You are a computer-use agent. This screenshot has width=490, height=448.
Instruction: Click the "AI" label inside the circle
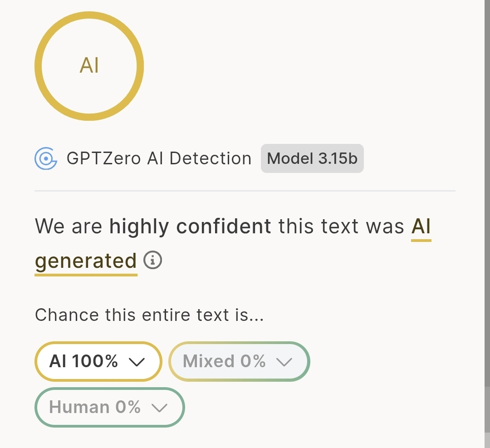click(x=89, y=66)
